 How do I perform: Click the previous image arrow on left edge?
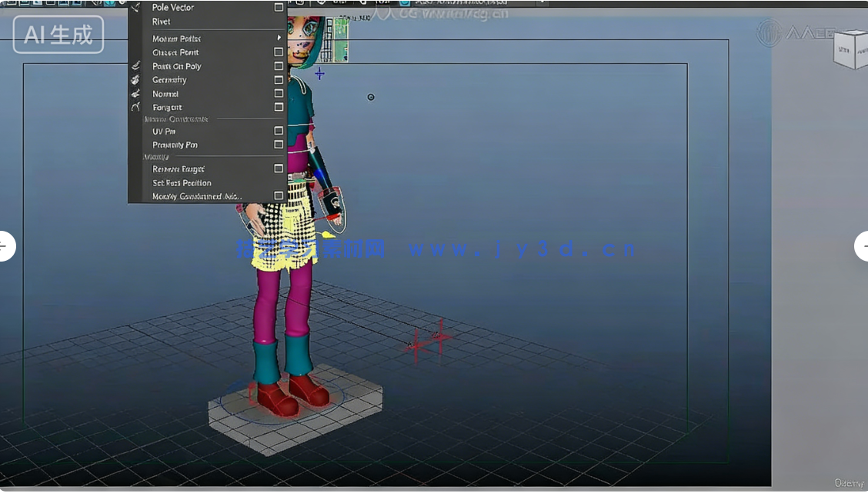pyautogui.click(x=5, y=246)
